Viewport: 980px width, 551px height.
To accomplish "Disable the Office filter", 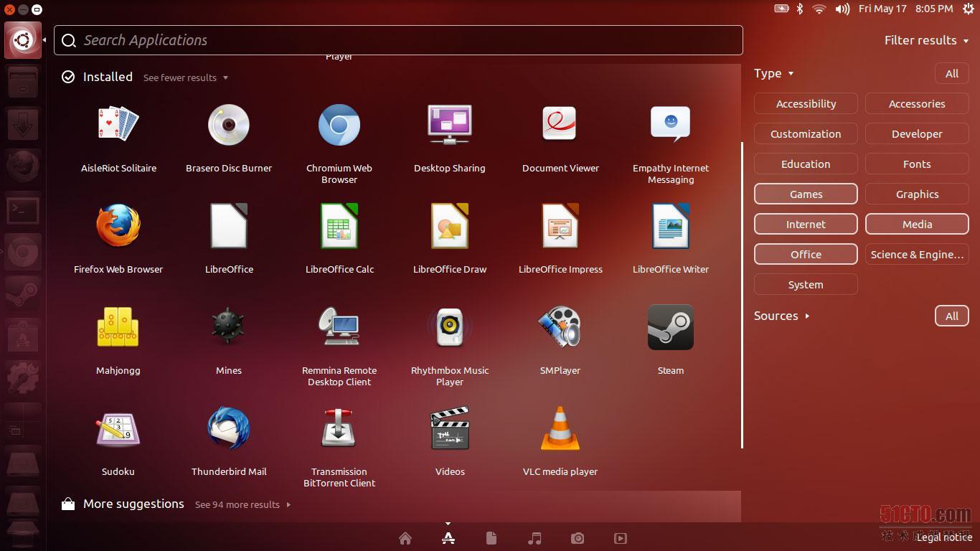I will pos(806,255).
